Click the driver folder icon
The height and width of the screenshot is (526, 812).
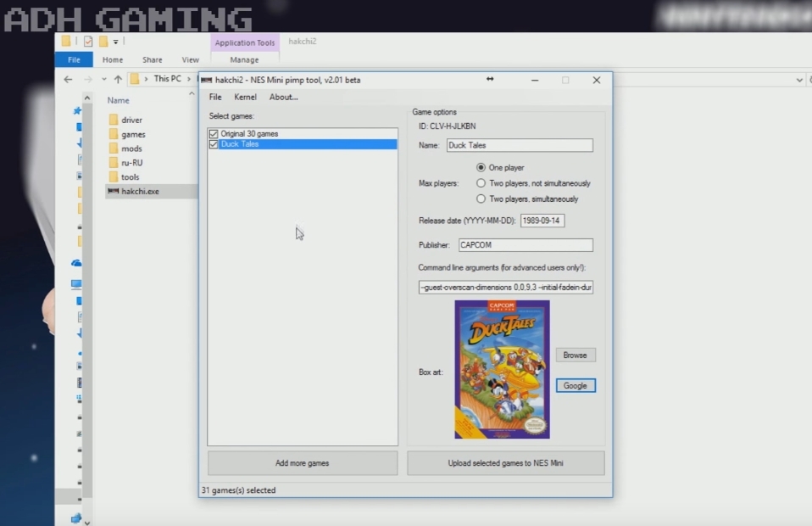pos(114,120)
